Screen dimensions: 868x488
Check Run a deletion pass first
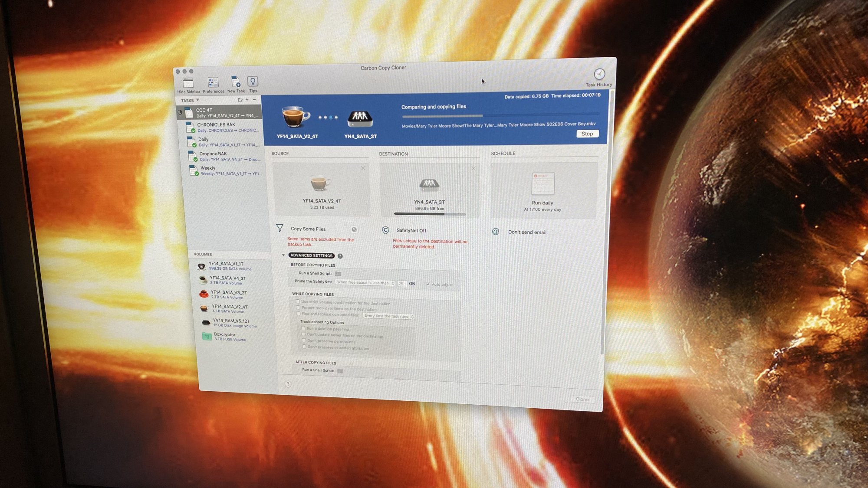pyautogui.click(x=303, y=328)
